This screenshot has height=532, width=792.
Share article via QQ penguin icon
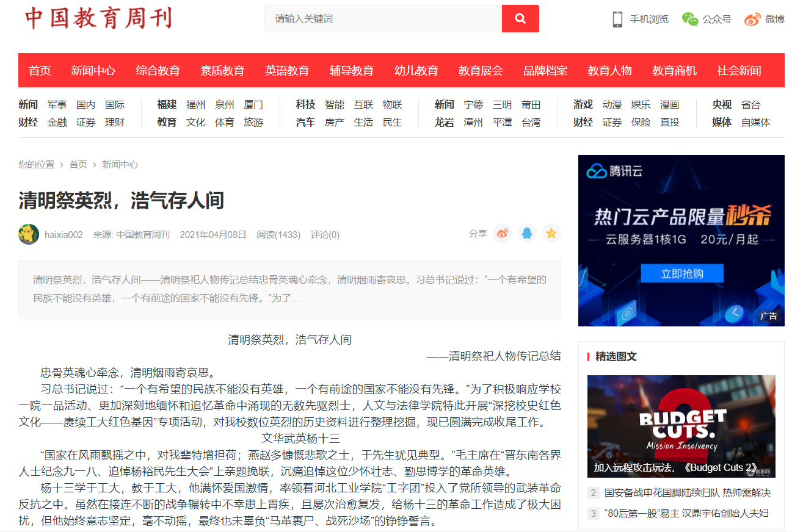526,233
